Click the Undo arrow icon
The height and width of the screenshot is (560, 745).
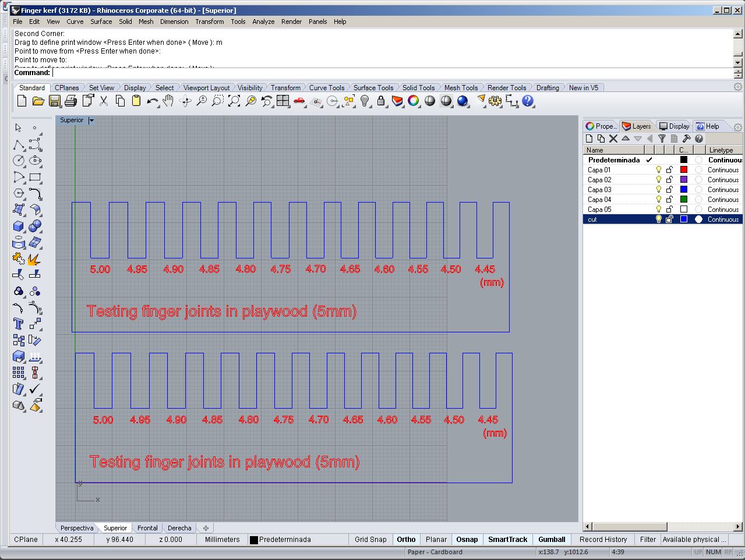point(152,101)
